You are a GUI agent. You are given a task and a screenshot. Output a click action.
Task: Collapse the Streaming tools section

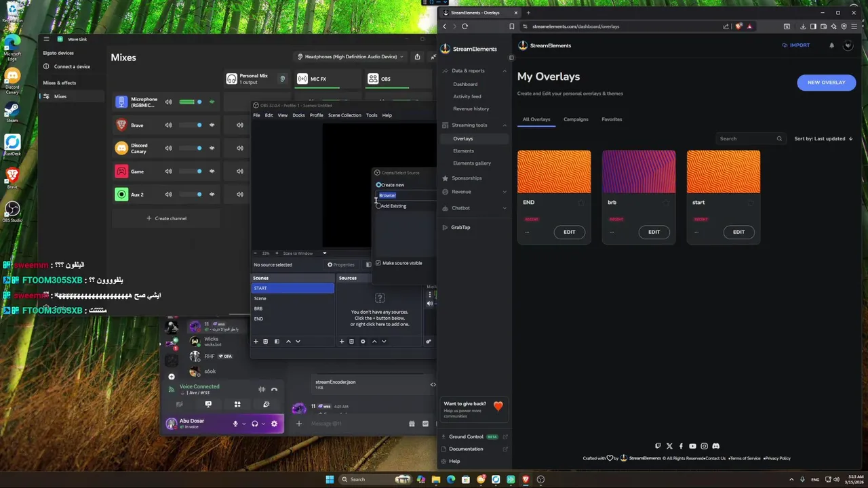pos(504,125)
